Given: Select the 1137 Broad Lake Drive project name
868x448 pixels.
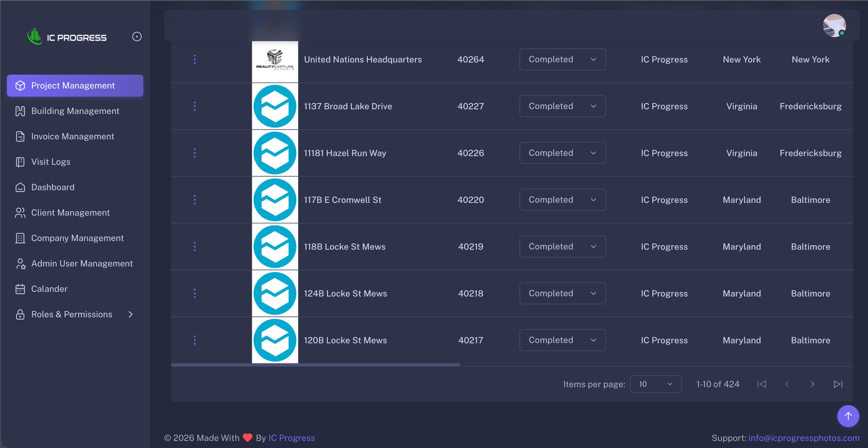Looking at the screenshot, I should tap(348, 106).
